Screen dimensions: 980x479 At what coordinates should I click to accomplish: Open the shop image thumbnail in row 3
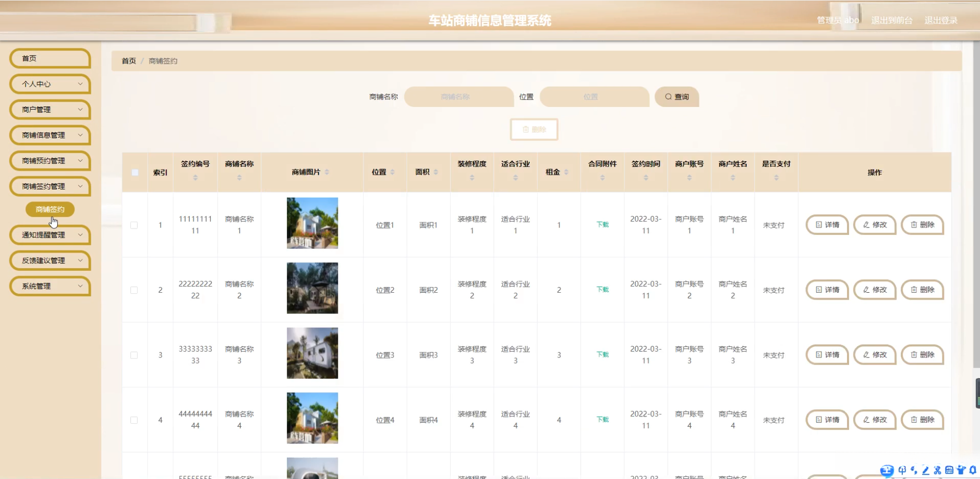pyautogui.click(x=312, y=353)
